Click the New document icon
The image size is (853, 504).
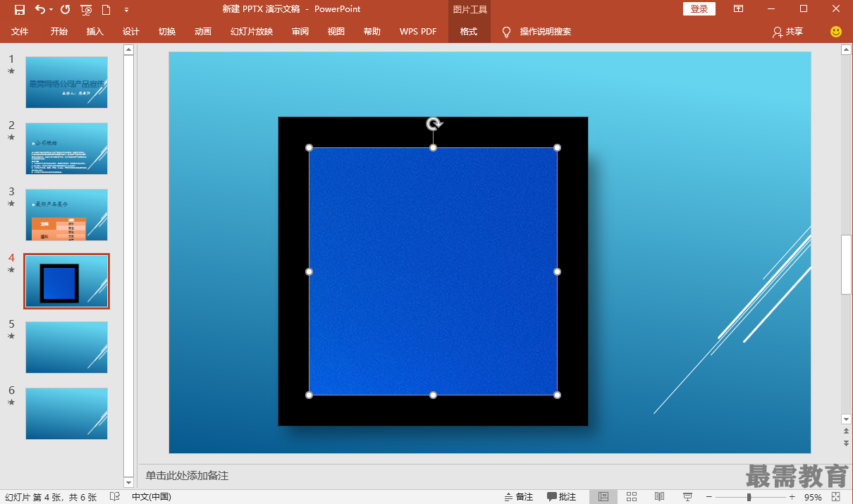tap(106, 9)
